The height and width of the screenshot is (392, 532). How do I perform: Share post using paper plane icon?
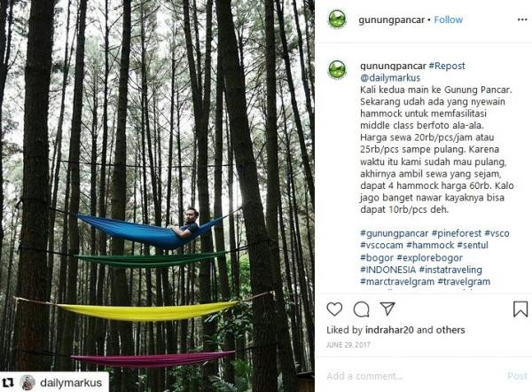[x=387, y=308]
